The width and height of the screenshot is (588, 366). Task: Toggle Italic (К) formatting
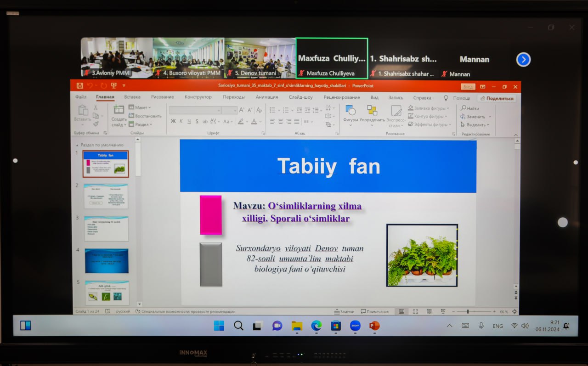tap(181, 121)
